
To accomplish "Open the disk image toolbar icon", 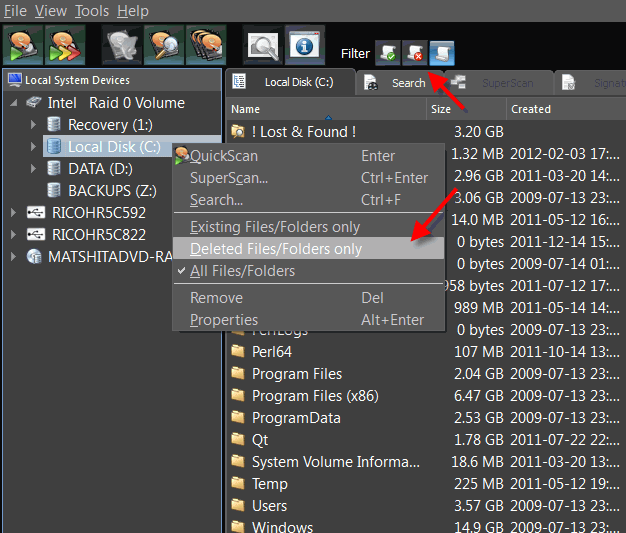I will (205, 46).
